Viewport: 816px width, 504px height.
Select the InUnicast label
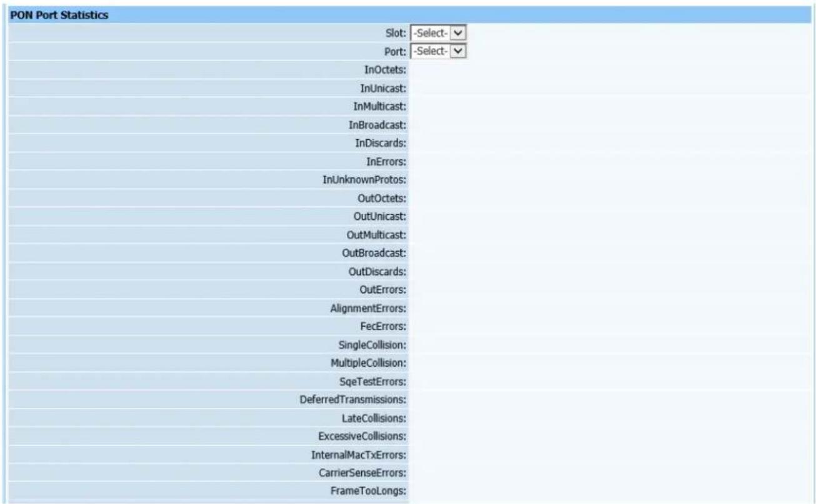tap(384, 88)
